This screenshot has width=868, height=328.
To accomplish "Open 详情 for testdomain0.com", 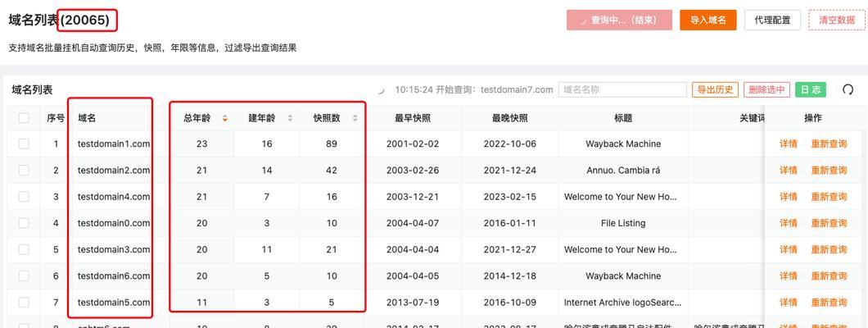I will click(x=789, y=223).
